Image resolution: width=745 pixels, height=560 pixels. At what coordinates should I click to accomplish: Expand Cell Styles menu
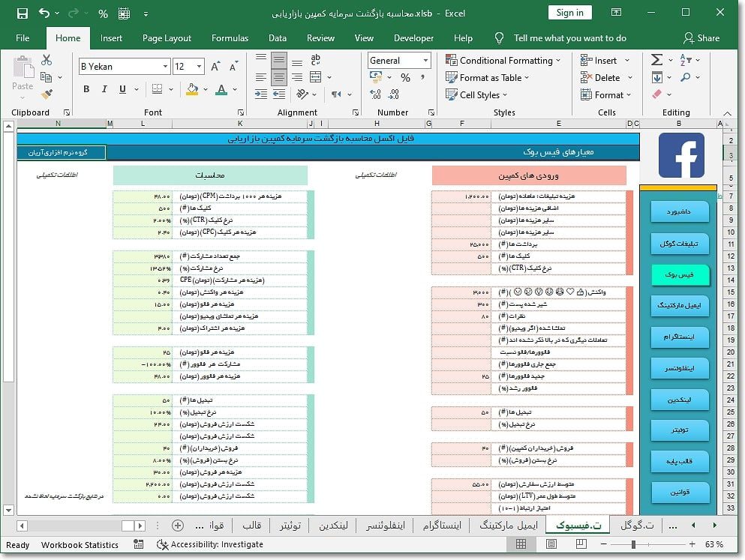click(x=476, y=95)
